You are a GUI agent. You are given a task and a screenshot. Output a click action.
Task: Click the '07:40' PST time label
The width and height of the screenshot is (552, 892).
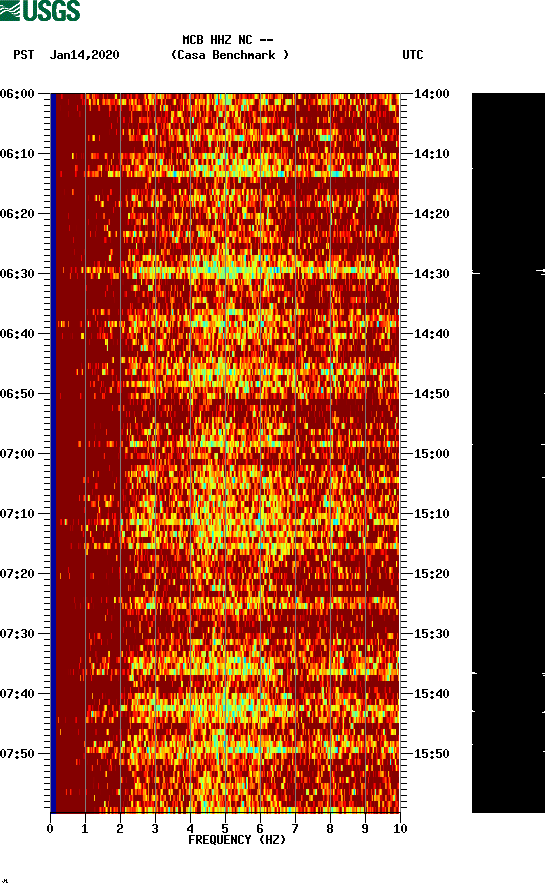(18, 693)
